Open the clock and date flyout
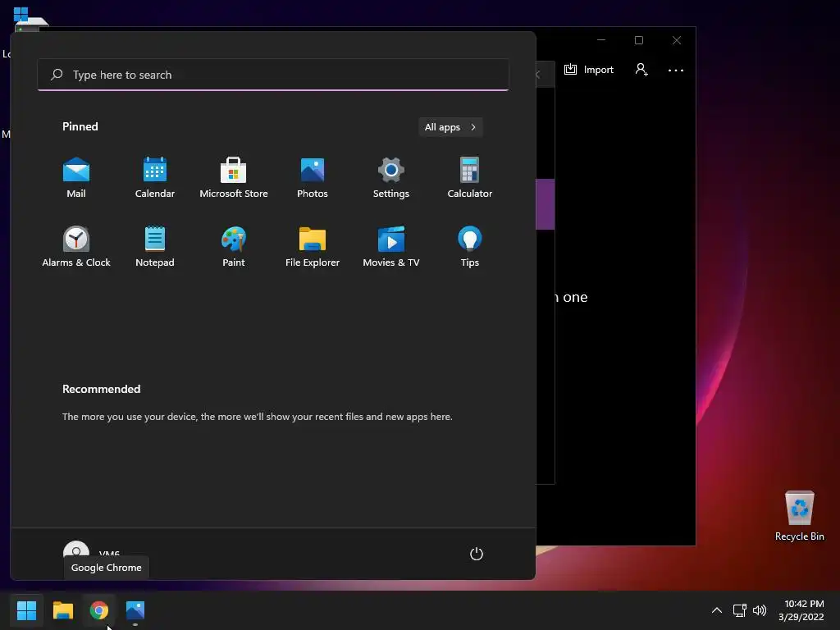This screenshot has height=630, width=840. pos(801,610)
